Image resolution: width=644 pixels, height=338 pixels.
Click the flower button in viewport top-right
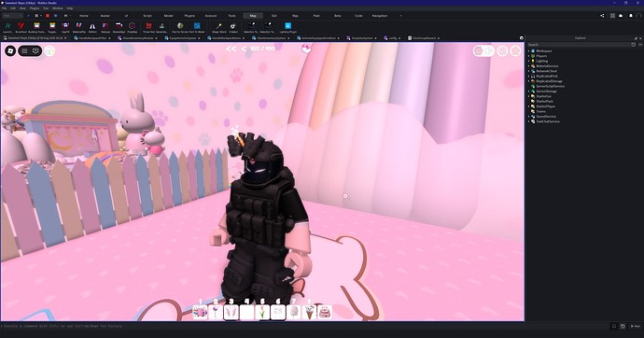coord(515,51)
